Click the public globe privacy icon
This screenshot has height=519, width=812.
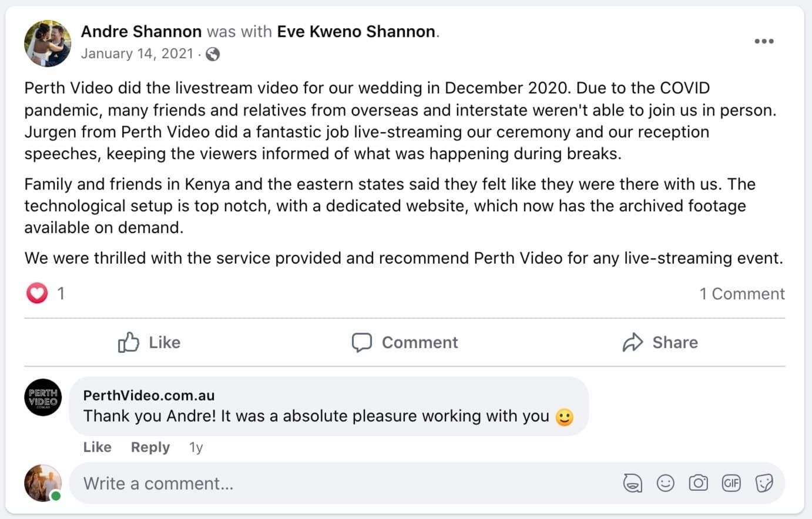click(213, 54)
